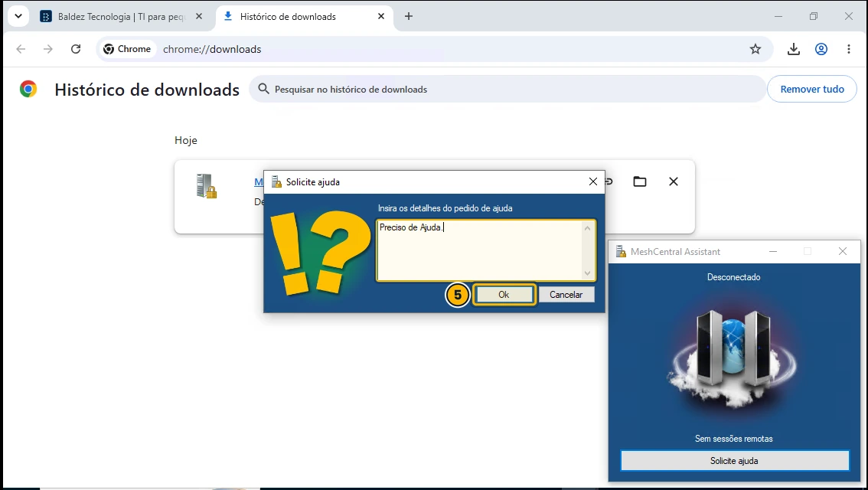Screen dimensions: 868x490
Task: Bookmark this page with star icon
Action: (755, 49)
